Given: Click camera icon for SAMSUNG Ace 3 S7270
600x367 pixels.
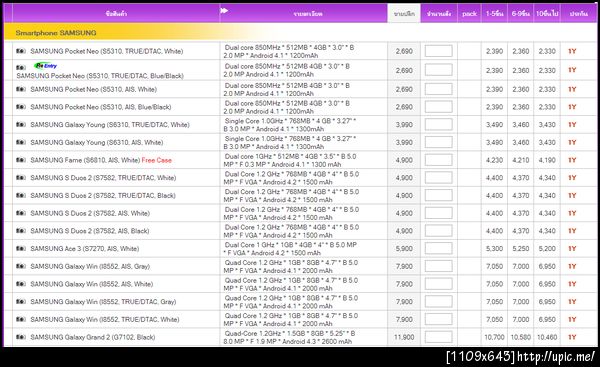Looking at the screenshot, I should coord(21,248).
